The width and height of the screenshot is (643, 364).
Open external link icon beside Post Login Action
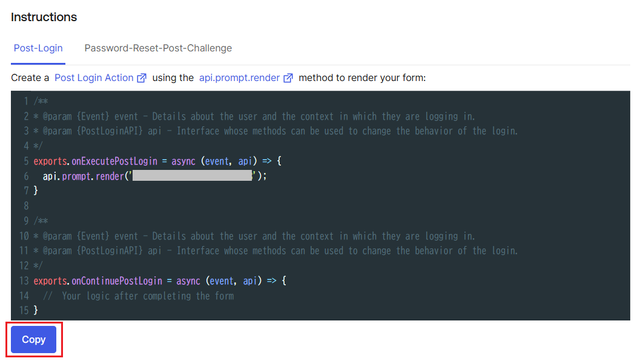142,78
